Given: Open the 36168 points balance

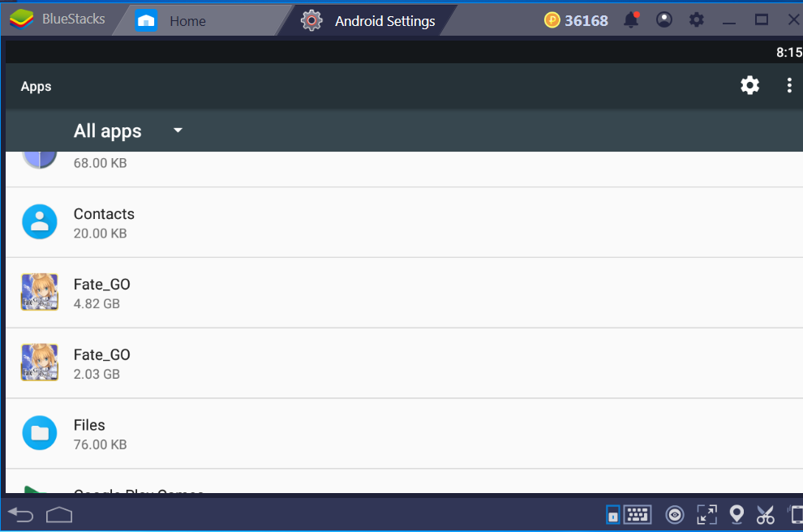Looking at the screenshot, I should click(586, 20).
